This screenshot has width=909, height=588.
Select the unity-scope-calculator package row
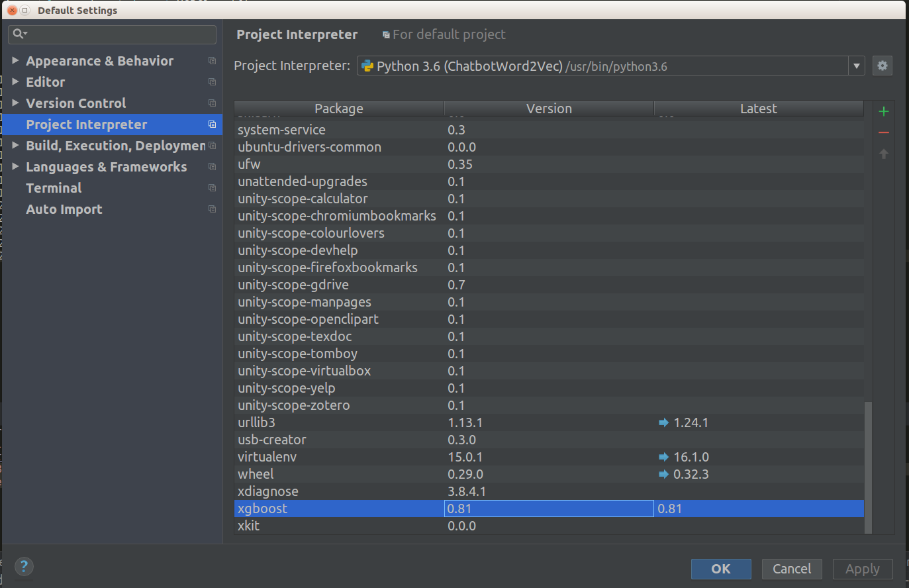click(x=549, y=199)
